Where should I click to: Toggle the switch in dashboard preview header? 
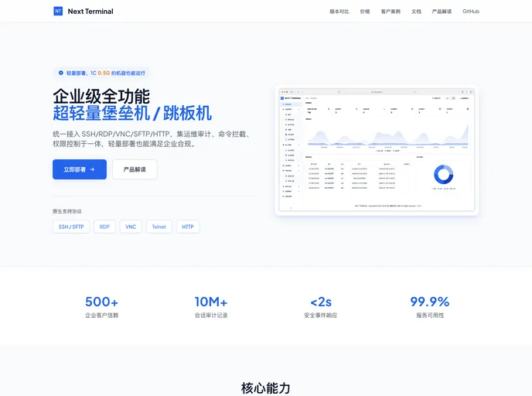coord(452,98)
